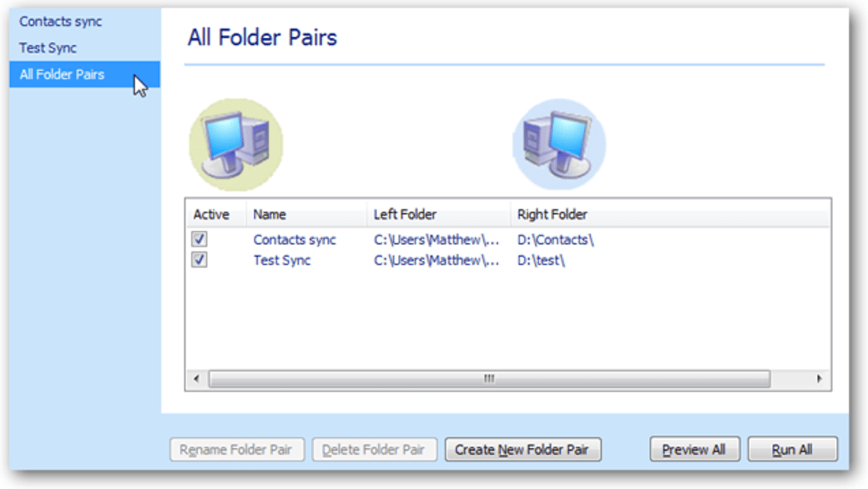Viewport: 868px width, 489px height.
Task: Select the Contacts sync name in the table
Action: [295, 240]
